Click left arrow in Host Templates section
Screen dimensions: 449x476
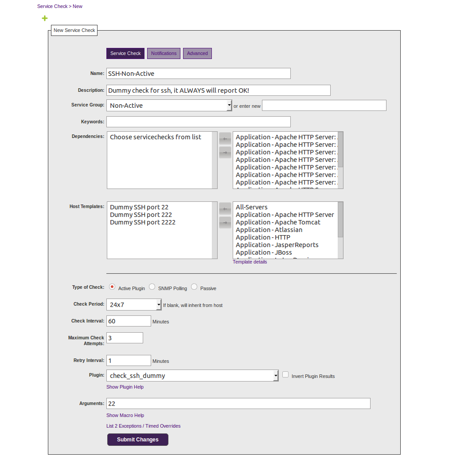pos(225,208)
